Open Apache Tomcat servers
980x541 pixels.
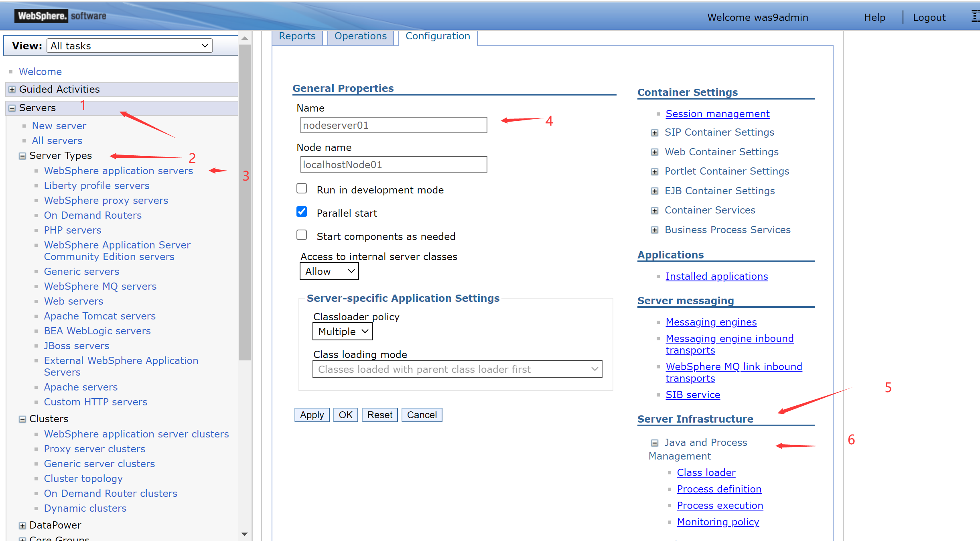tap(100, 316)
